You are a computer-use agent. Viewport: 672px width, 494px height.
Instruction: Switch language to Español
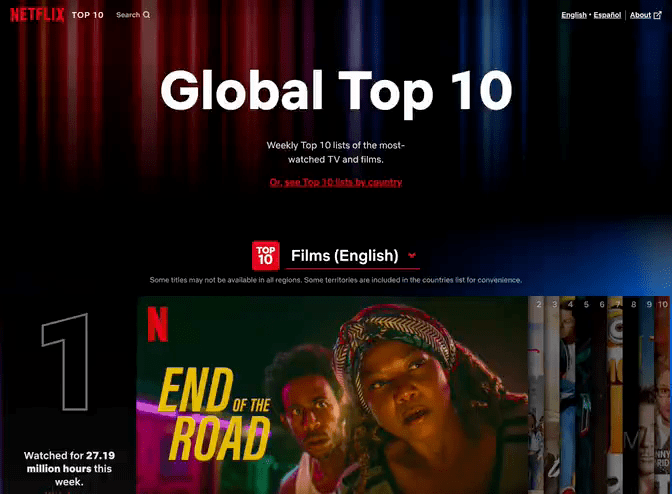(x=607, y=15)
